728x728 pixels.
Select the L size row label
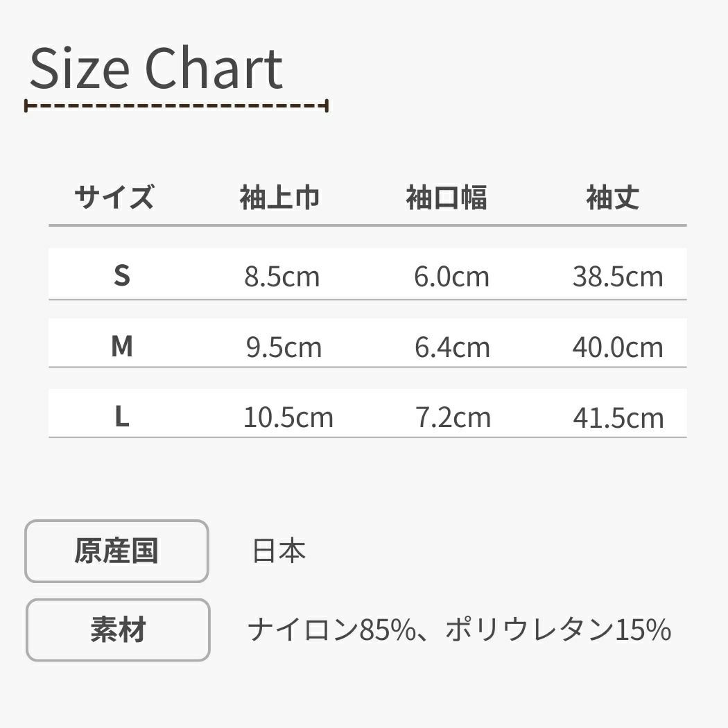click(x=121, y=417)
